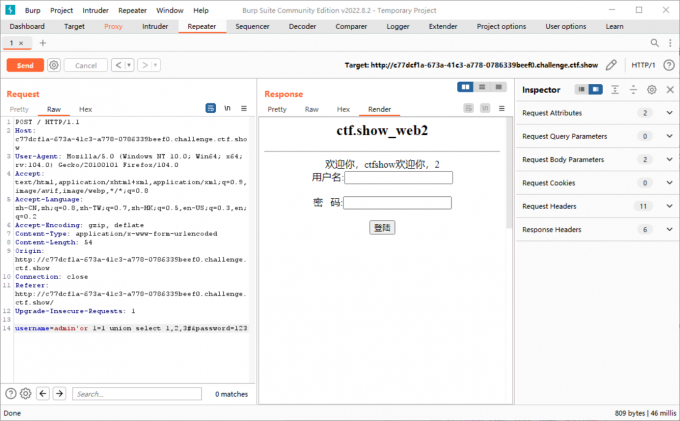Viewport: 680px width, 421px height.
Task: Switch to the Comparer tab
Action: coord(351,26)
